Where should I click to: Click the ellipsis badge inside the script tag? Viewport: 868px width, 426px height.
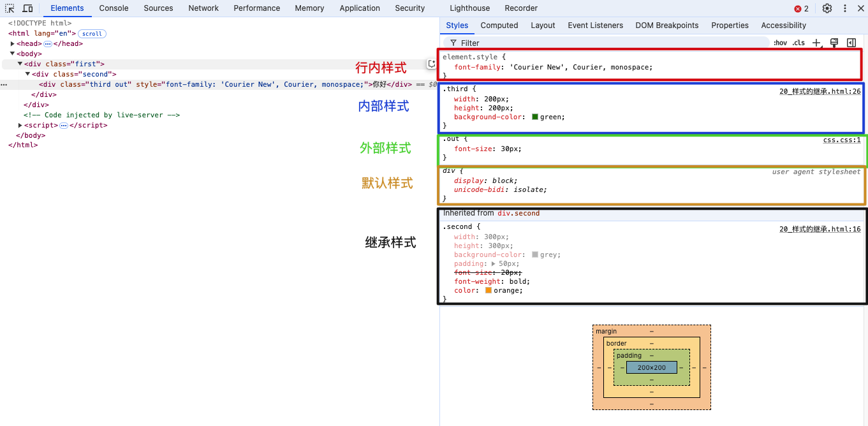[x=64, y=125]
